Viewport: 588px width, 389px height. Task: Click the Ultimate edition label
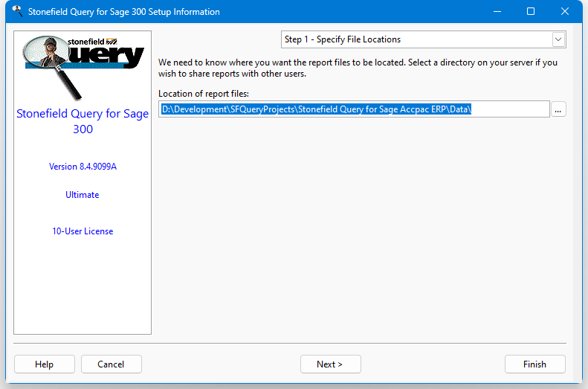[x=83, y=195]
